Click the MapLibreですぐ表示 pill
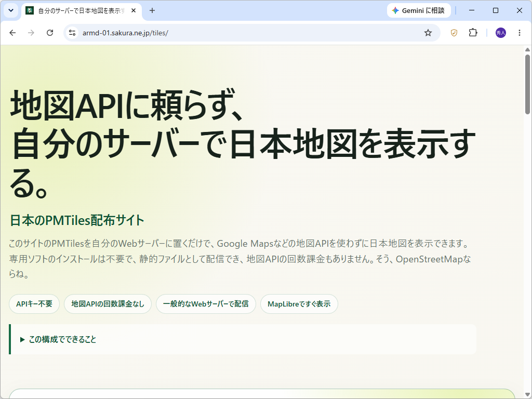This screenshot has height=399, width=532. [x=299, y=304]
